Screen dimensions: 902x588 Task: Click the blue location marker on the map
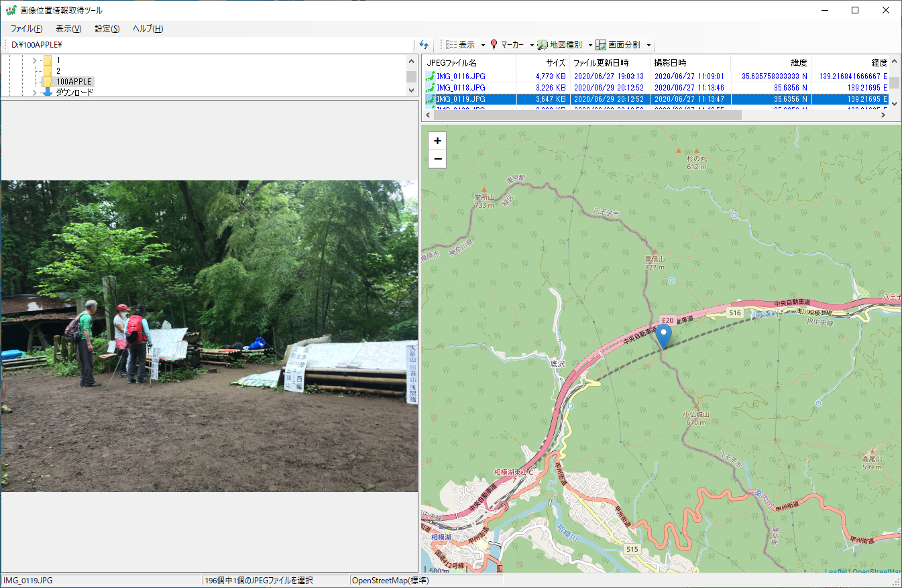click(x=664, y=337)
